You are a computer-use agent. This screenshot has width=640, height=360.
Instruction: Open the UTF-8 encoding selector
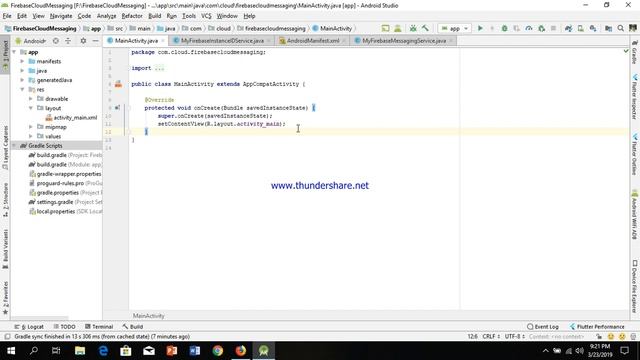(514, 337)
